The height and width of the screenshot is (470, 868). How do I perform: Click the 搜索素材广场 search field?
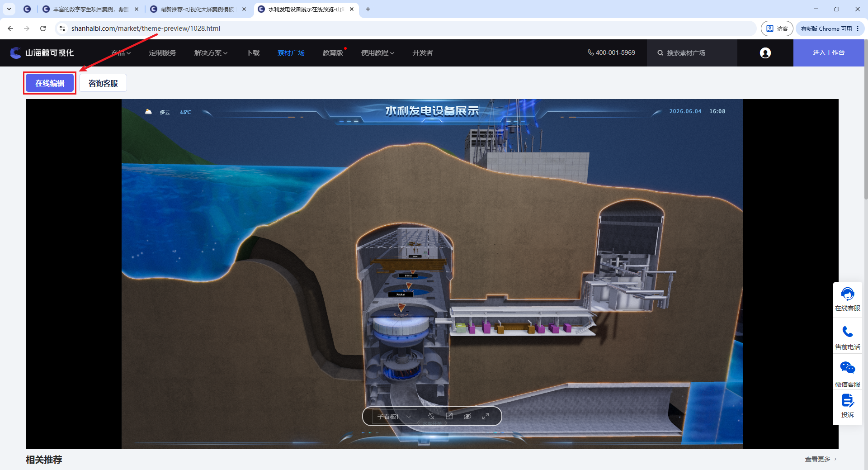pyautogui.click(x=692, y=53)
